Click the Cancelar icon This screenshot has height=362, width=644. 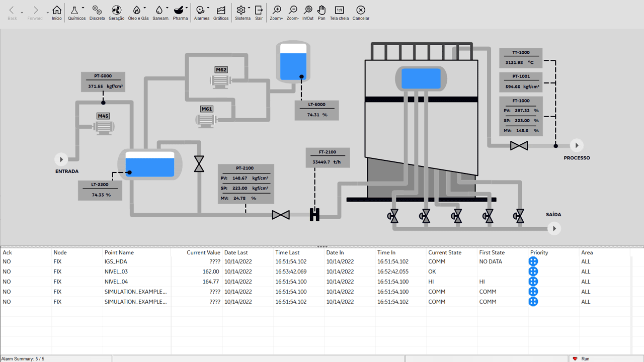[x=360, y=10]
